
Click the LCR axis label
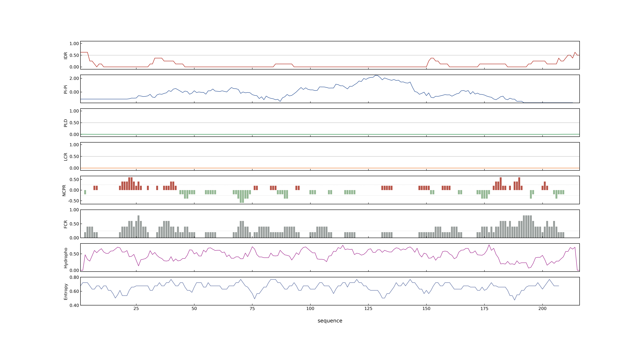point(66,157)
